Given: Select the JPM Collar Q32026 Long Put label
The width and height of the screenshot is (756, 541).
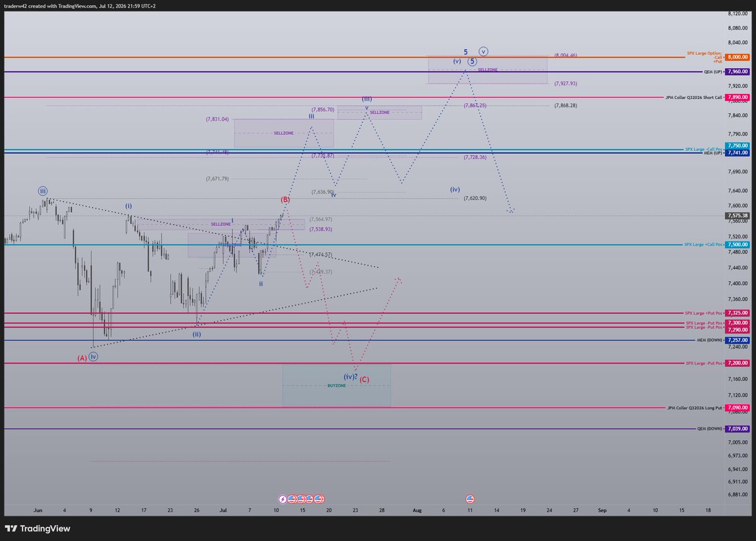Looking at the screenshot, I should pos(695,408).
